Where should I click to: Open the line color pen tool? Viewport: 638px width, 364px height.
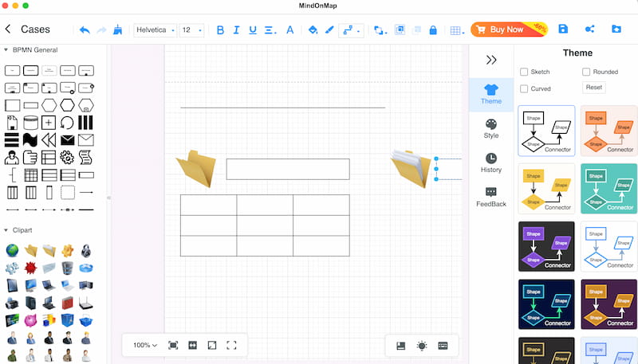pos(329,29)
